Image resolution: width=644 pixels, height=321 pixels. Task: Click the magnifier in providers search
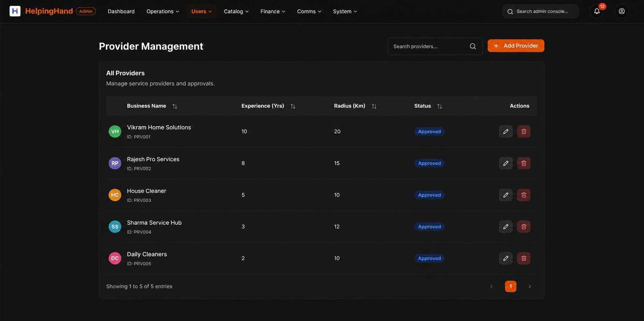click(473, 46)
